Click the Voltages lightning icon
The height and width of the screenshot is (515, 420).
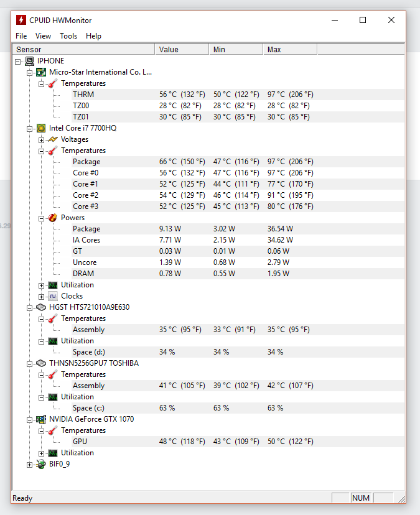click(53, 139)
